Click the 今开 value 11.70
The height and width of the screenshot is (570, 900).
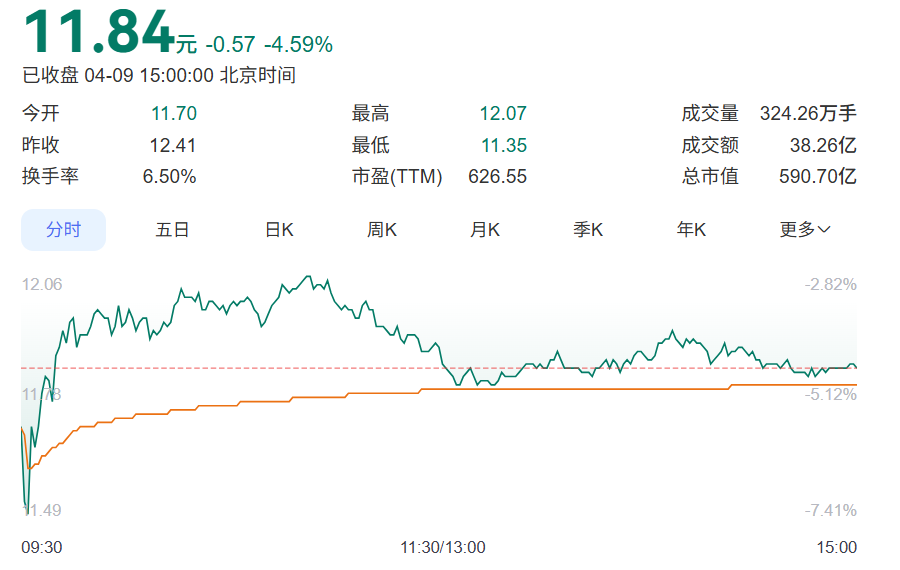point(173,114)
